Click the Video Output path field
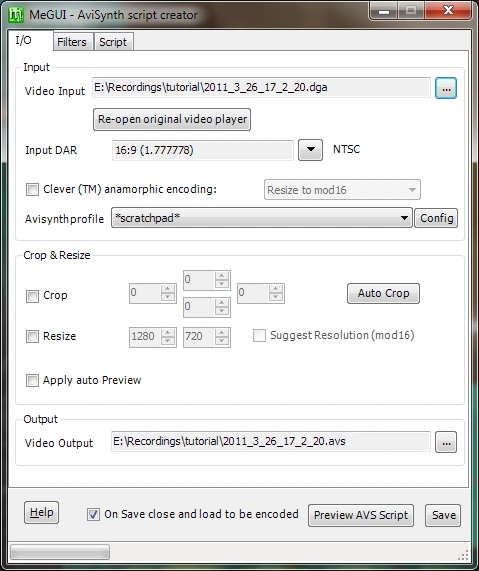The width and height of the screenshot is (479, 571). click(271, 441)
